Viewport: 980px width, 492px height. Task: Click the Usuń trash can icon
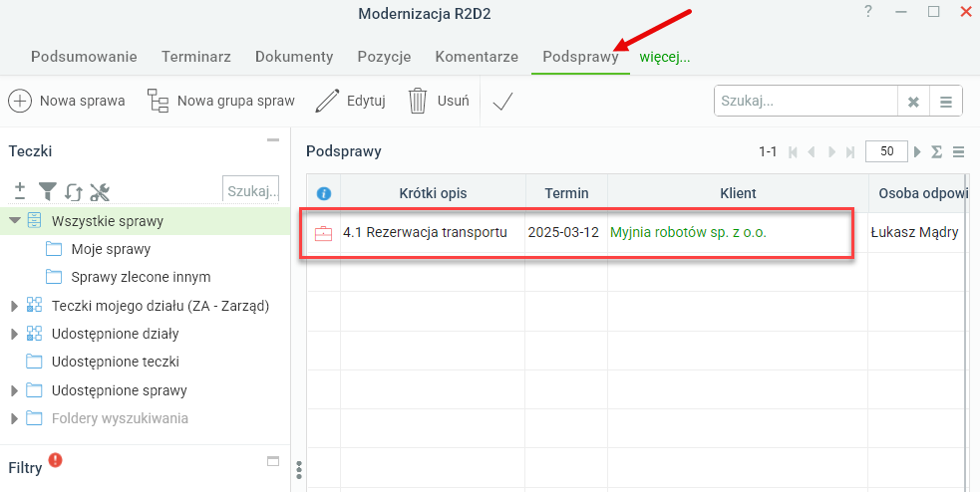[418, 101]
